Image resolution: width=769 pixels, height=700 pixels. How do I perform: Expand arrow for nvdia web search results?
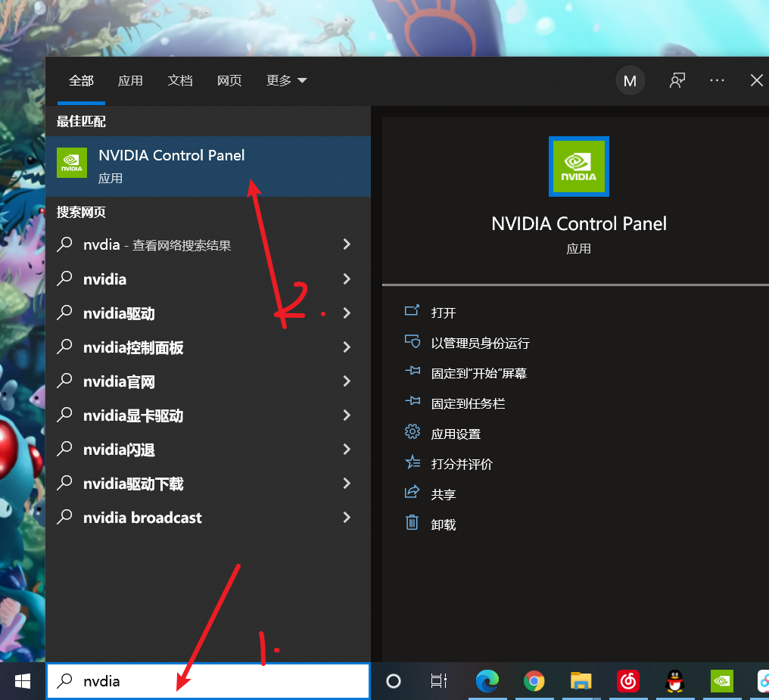point(347,244)
